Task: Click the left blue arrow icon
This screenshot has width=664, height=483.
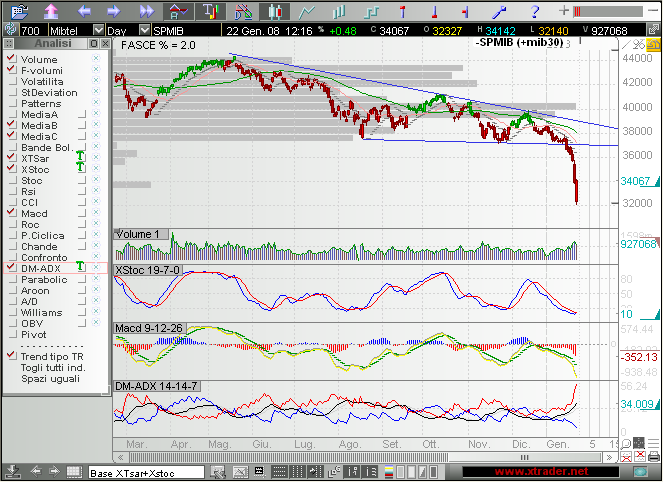Action: 83,10
